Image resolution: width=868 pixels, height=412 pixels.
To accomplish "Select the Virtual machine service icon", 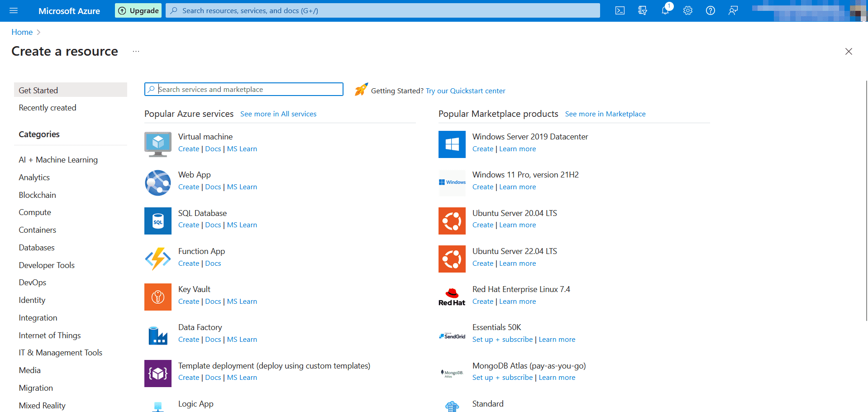I will click(157, 144).
